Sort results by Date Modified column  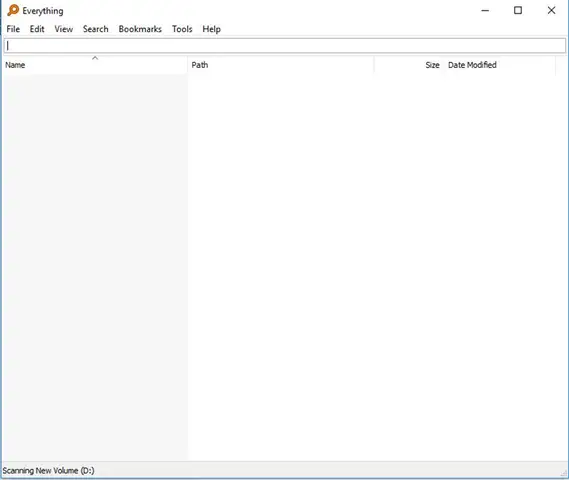point(500,65)
